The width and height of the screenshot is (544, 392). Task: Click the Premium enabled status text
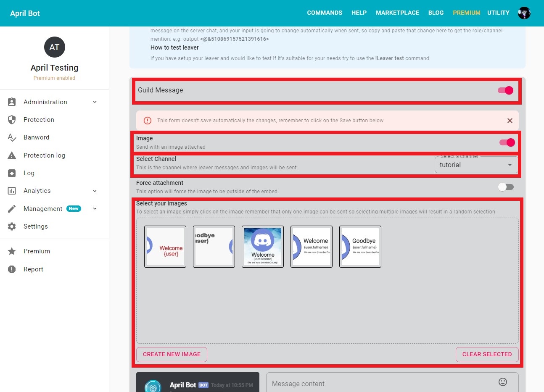[x=55, y=78]
